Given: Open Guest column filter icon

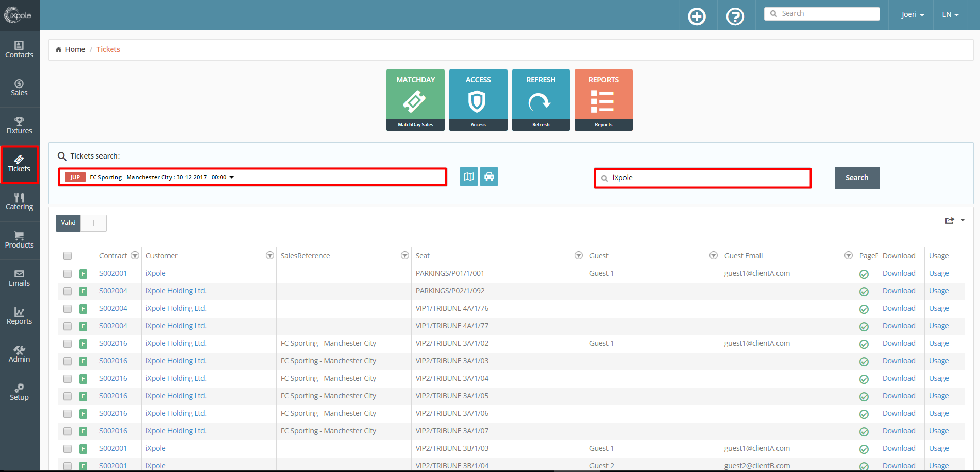Looking at the screenshot, I should (714, 256).
